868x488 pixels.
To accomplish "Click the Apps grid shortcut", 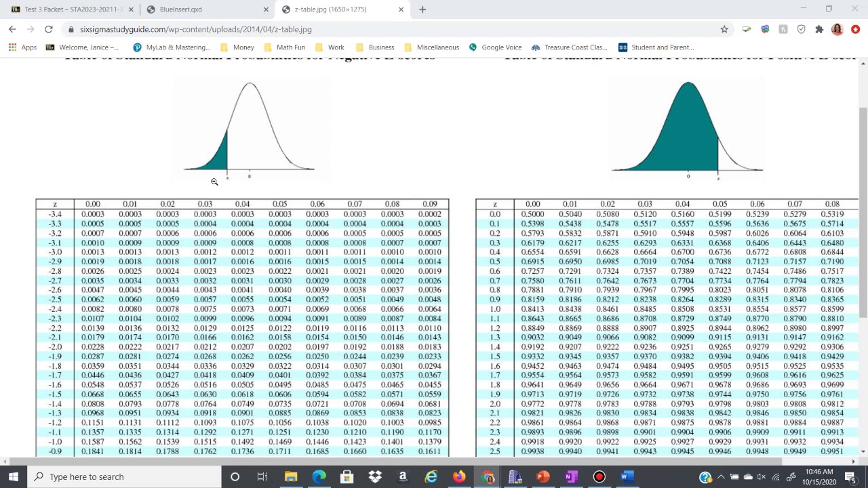I will point(22,47).
